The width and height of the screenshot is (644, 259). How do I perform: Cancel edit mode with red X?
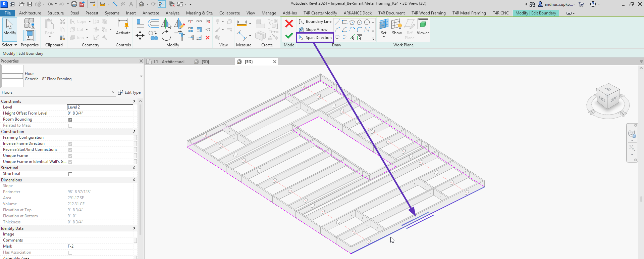(x=289, y=24)
